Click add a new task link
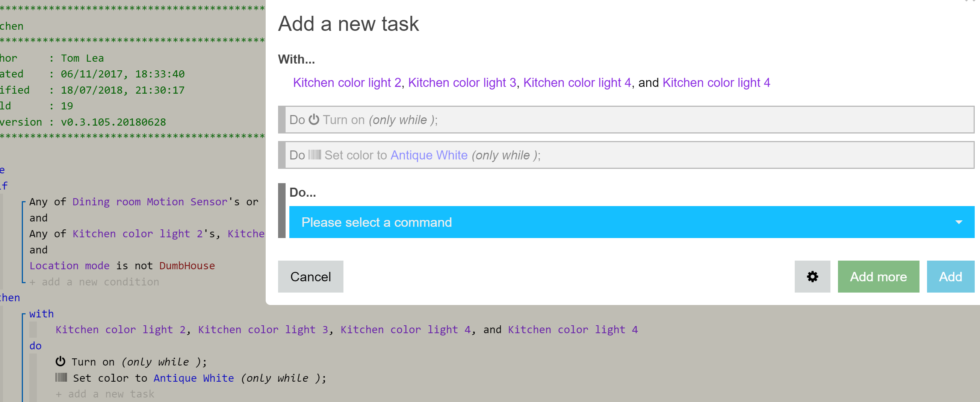 pos(105,394)
